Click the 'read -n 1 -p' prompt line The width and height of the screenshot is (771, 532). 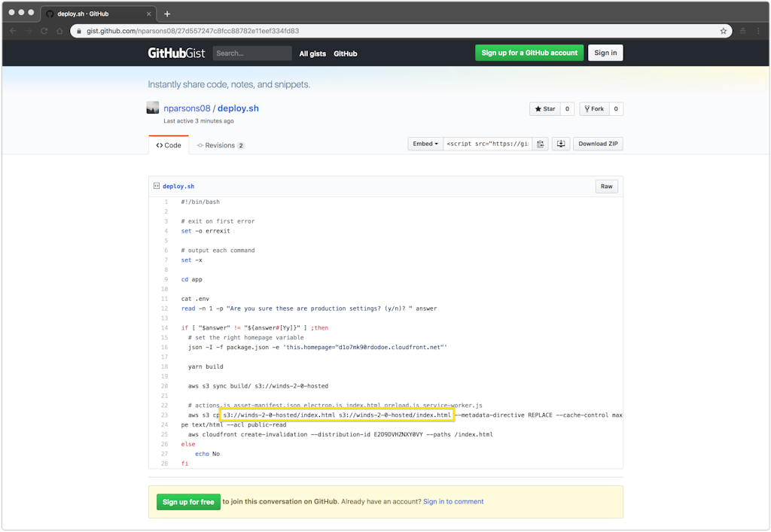[x=309, y=309]
